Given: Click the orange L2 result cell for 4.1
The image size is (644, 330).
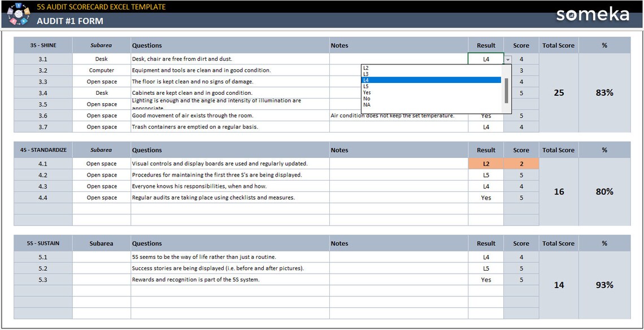Looking at the screenshot, I should 485,163.
